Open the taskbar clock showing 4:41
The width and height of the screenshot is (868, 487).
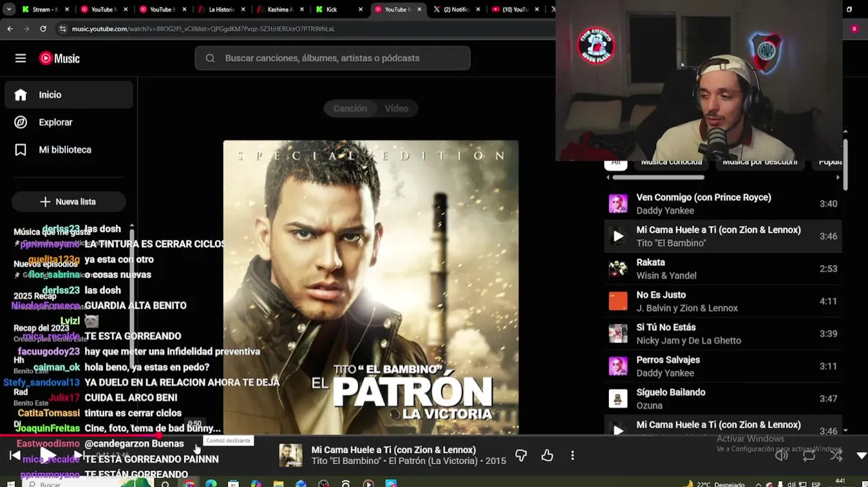(x=840, y=482)
